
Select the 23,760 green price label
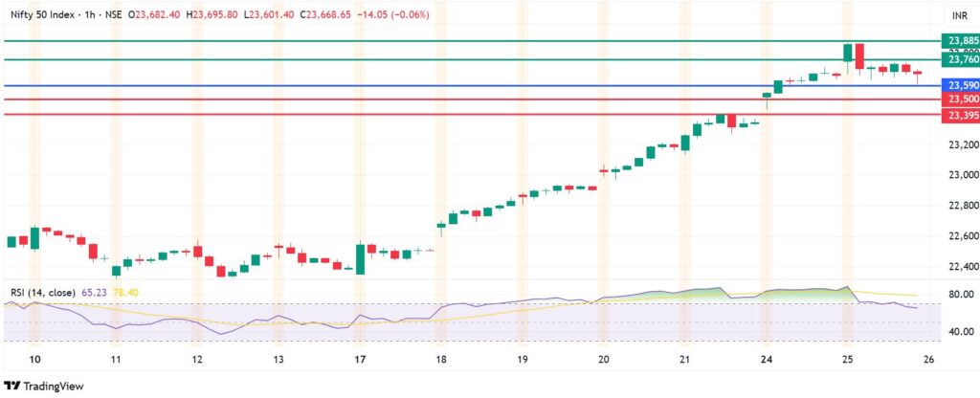point(960,60)
